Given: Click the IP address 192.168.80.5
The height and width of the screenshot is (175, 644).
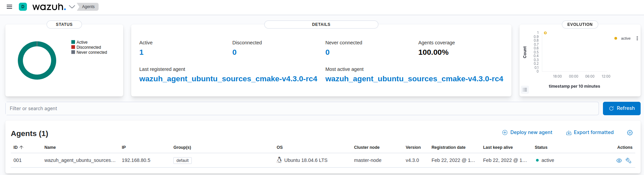Looking at the screenshot, I should pos(136,160).
